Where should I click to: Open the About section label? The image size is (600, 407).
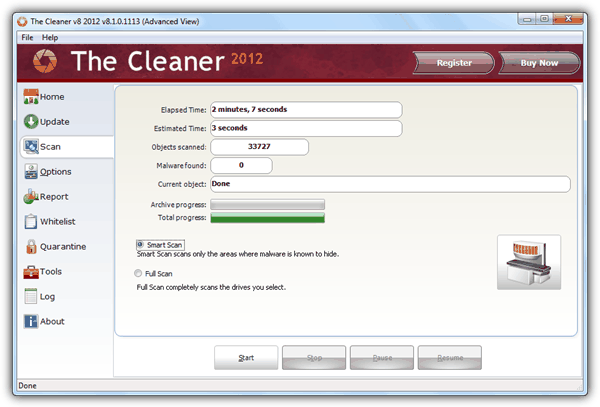pos(52,321)
